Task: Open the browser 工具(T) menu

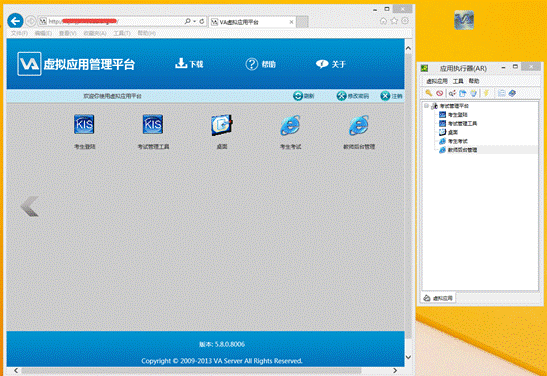Action: (122, 33)
